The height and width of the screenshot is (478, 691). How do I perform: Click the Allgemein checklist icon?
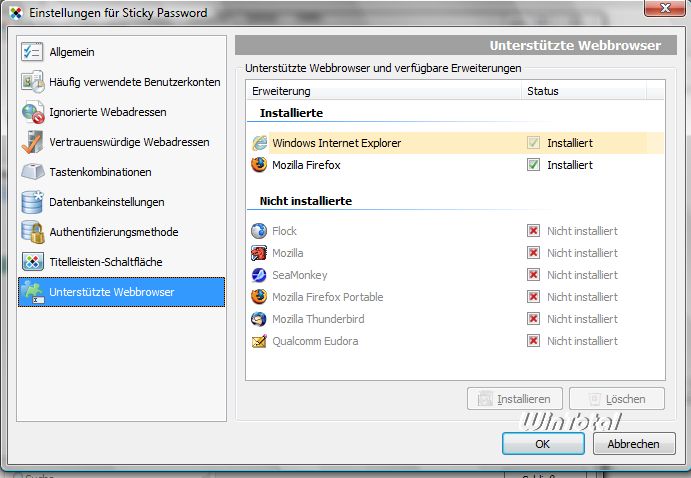pos(32,52)
